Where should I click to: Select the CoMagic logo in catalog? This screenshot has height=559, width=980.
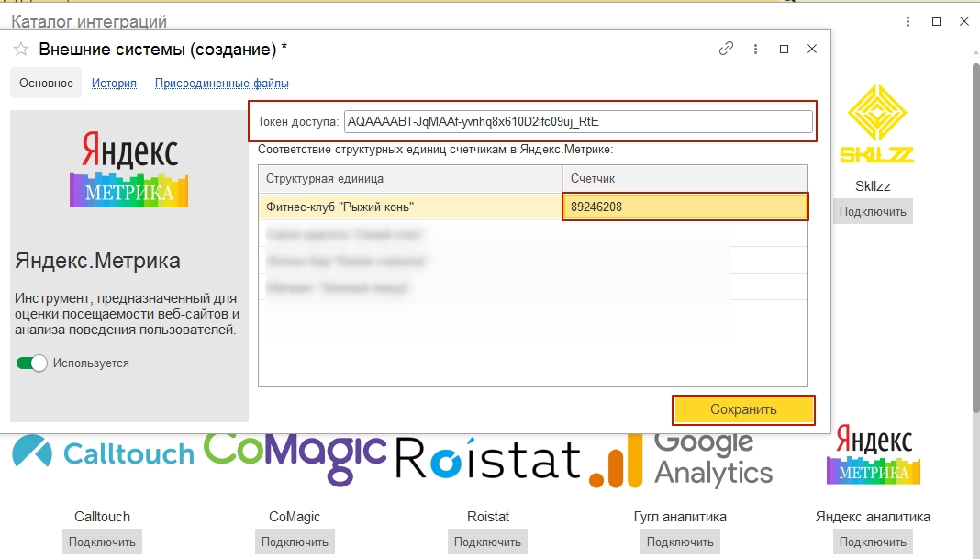295,458
